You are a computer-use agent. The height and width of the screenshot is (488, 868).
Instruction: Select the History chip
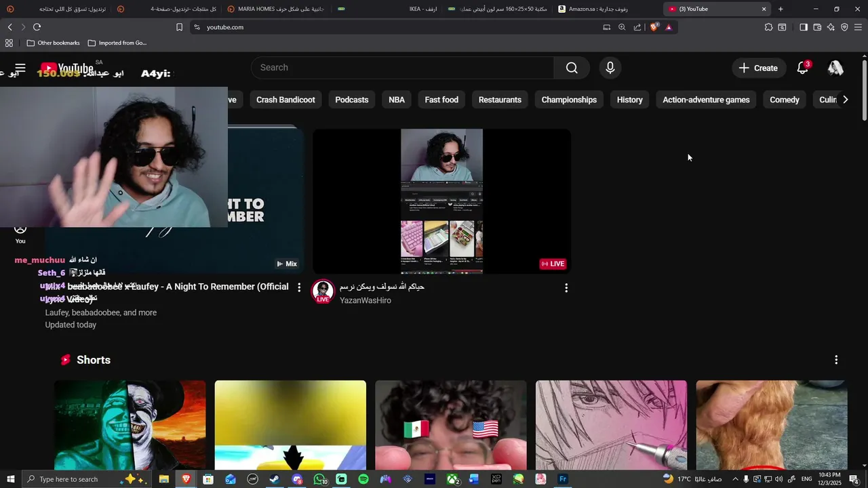point(630,100)
